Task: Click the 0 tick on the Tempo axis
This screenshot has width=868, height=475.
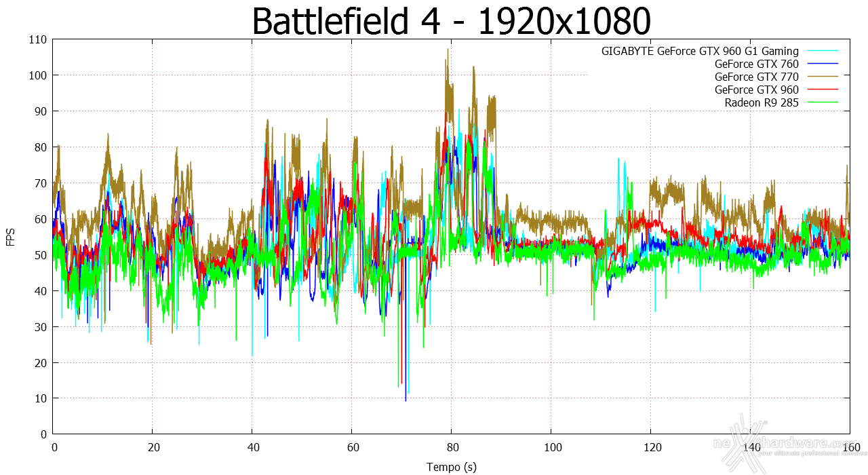Action: click(54, 448)
